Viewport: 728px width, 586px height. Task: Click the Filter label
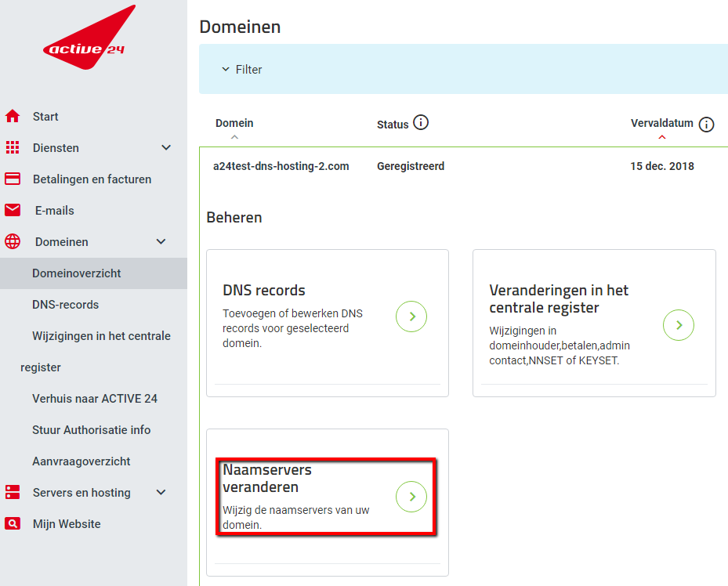pos(249,70)
